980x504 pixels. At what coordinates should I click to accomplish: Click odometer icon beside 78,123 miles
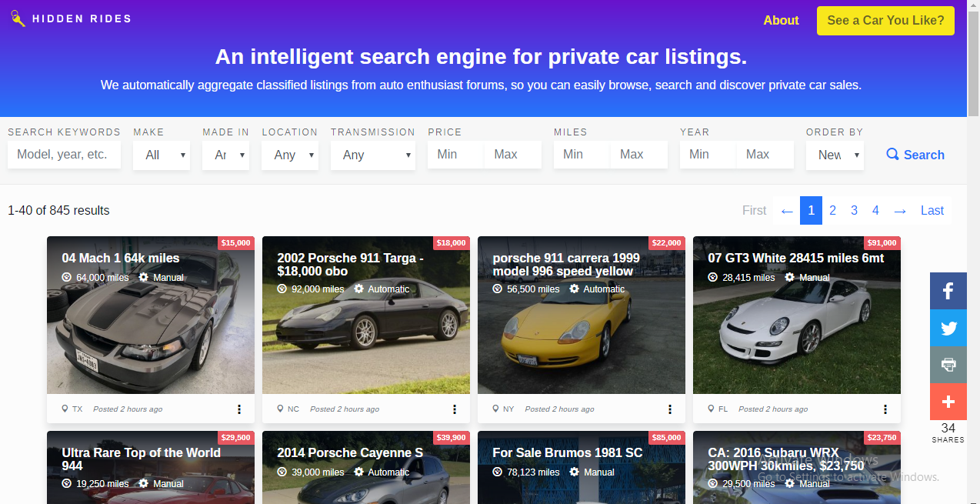pos(498,472)
